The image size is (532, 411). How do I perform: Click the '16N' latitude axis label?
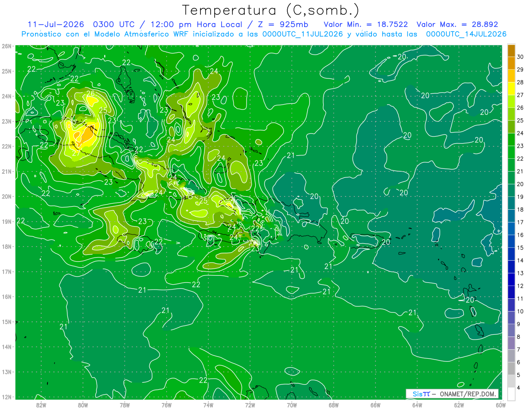[7, 297]
